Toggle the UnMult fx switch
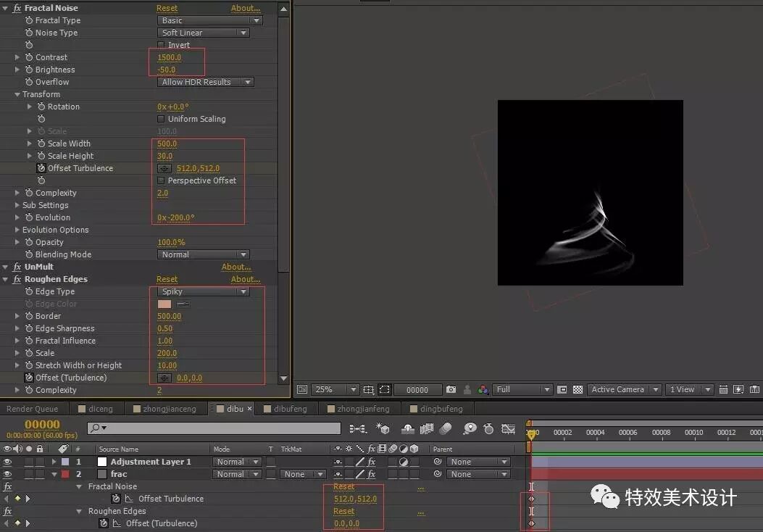This screenshot has width=763, height=532. tap(17, 267)
